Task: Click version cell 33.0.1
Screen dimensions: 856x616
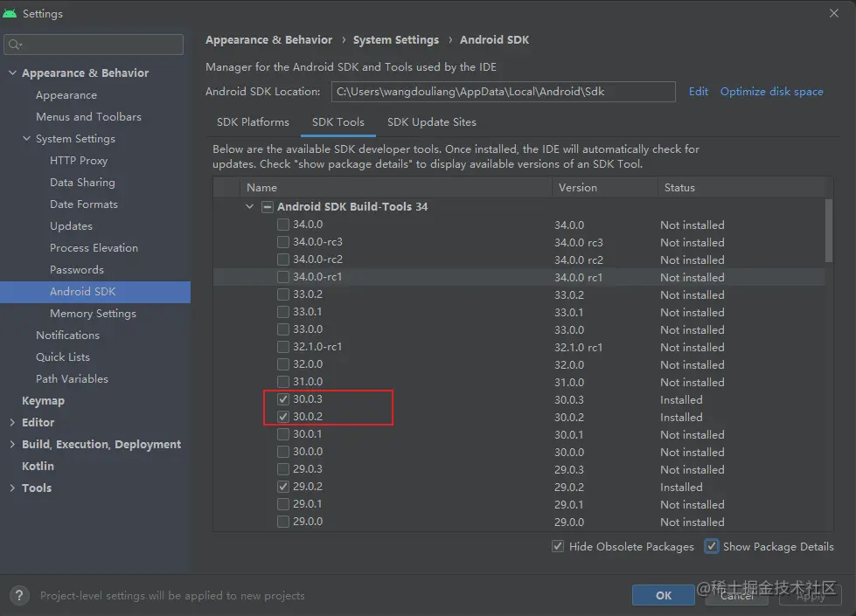Action: pyautogui.click(x=569, y=312)
